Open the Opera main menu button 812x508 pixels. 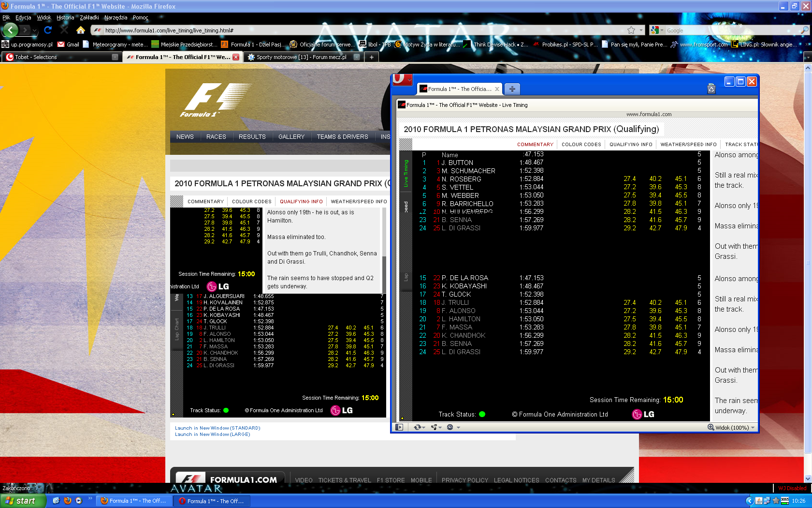click(x=402, y=79)
